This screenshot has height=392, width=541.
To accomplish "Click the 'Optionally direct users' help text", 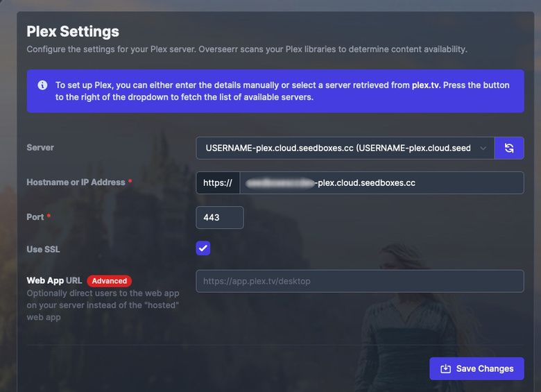I will 103,305.
